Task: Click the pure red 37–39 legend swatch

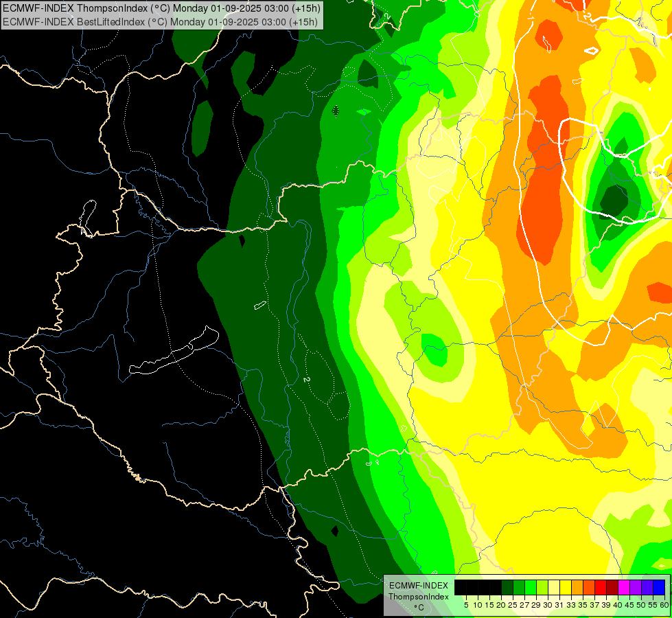Action: [601, 587]
